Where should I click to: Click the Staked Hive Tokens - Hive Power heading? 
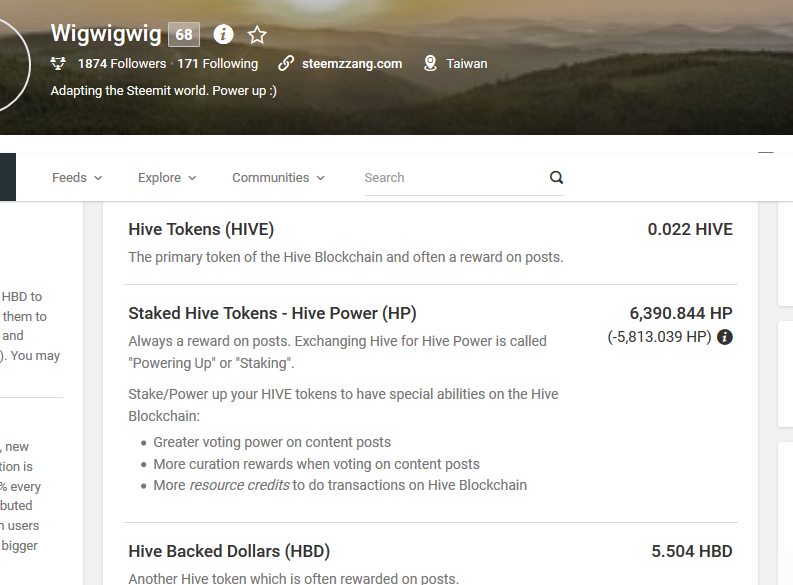coord(273,313)
